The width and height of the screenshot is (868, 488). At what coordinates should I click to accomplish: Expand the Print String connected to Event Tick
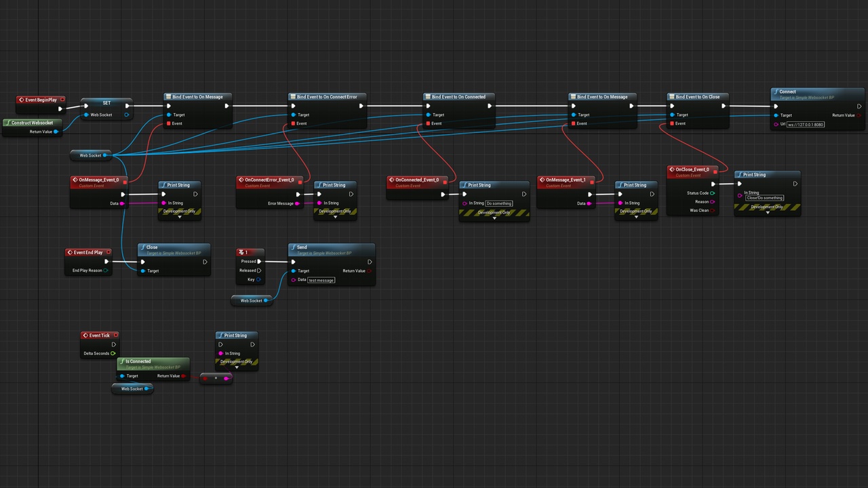point(236,367)
